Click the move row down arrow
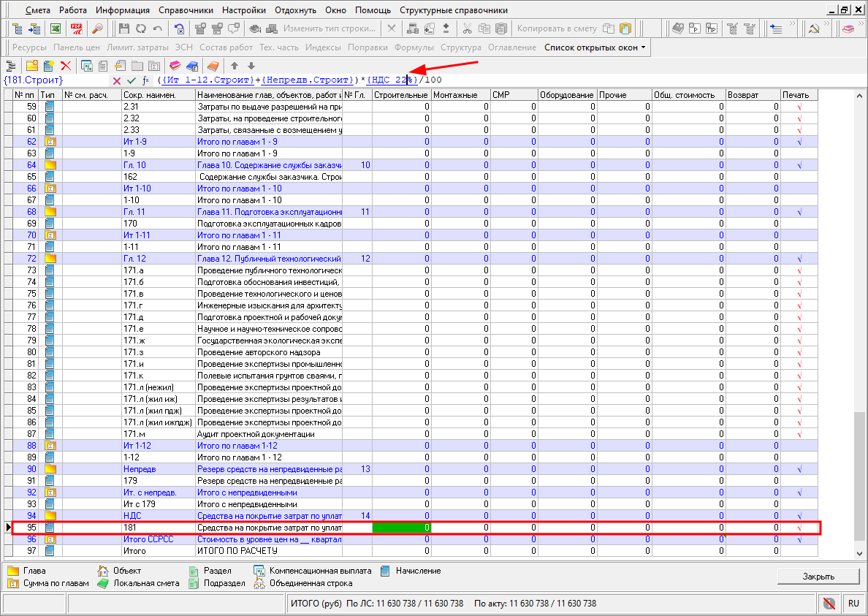The width and height of the screenshot is (868, 616). [251, 66]
